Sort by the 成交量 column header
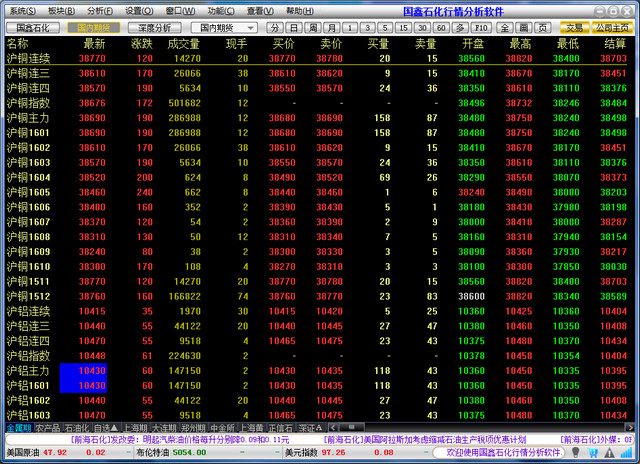 [184, 44]
